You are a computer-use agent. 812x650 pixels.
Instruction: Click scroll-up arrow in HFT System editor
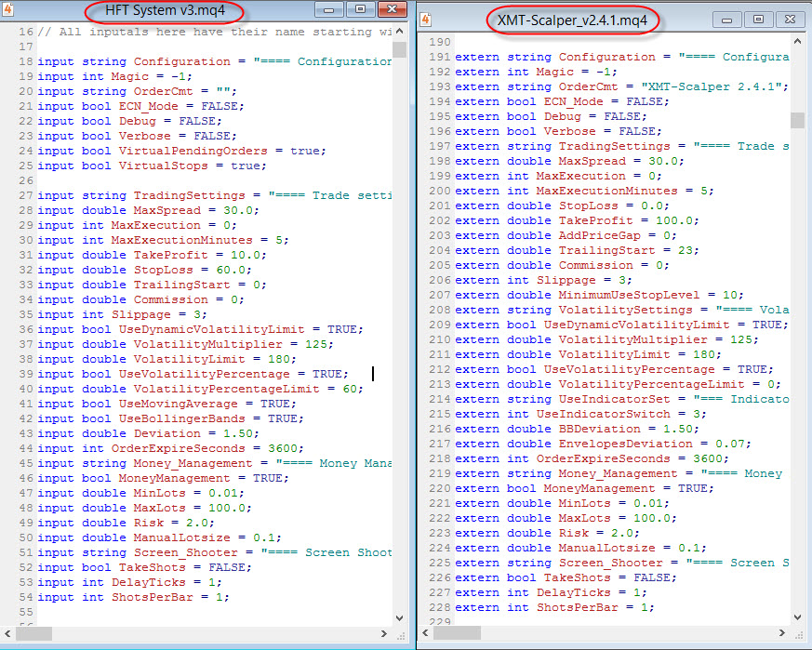[399, 33]
